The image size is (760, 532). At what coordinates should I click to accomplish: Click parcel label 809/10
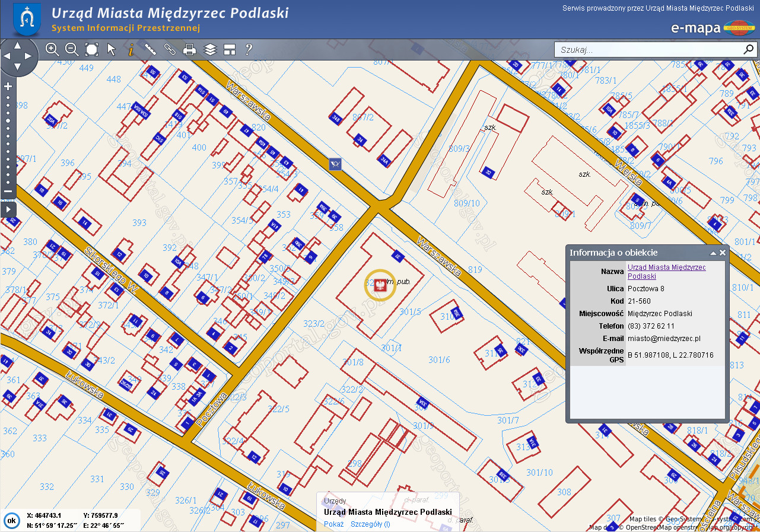click(467, 203)
